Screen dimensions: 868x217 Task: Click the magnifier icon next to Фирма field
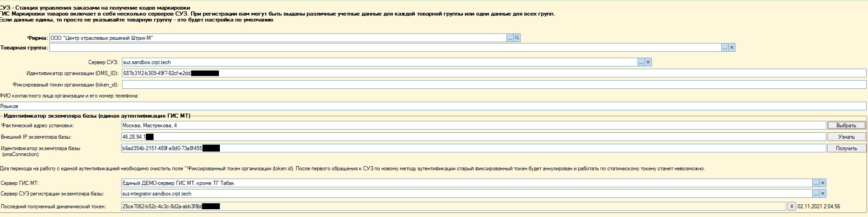coord(517,38)
